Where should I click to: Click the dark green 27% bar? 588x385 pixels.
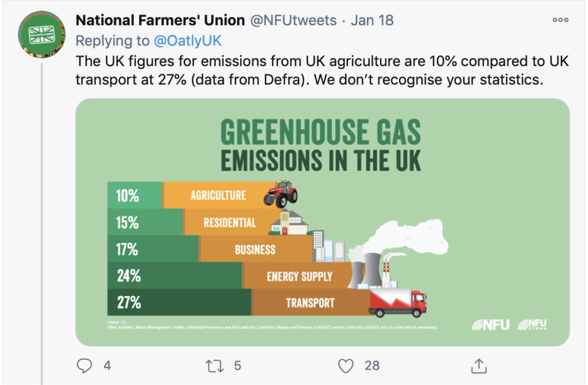point(179,302)
